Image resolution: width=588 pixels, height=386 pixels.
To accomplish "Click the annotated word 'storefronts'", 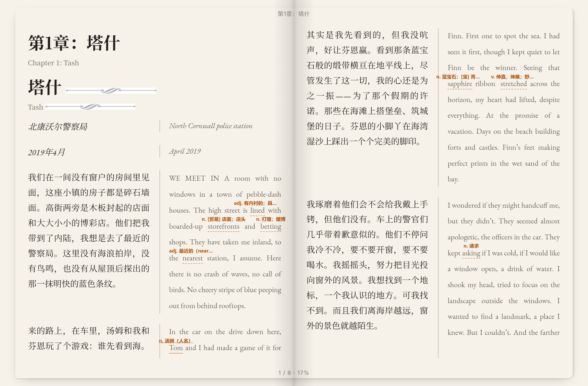I will pyautogui.click(x=223, y=226).
